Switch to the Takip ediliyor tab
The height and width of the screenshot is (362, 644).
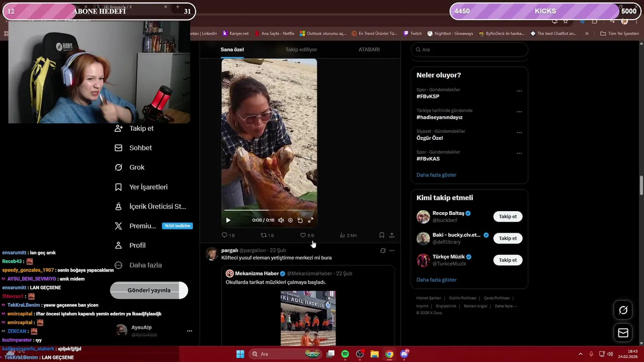tap(301, 49)
